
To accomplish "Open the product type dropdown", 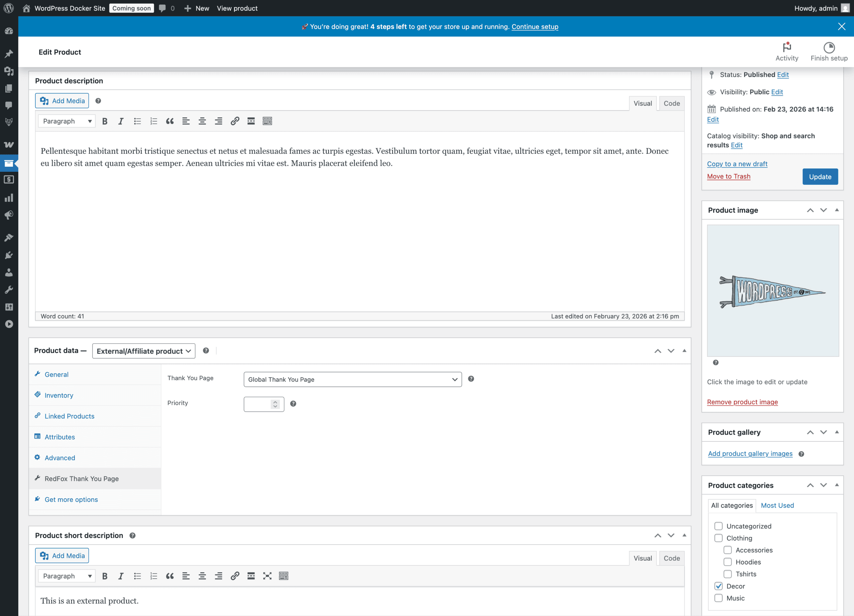I will [143, 351].
